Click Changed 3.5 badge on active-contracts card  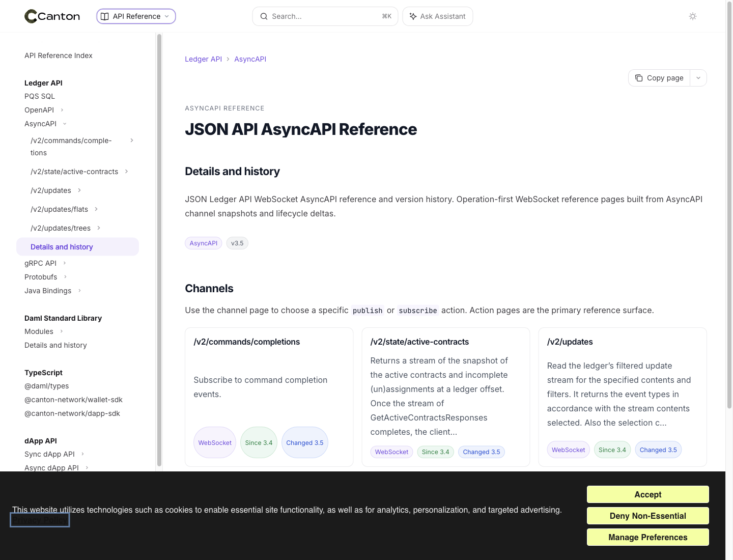482,452
